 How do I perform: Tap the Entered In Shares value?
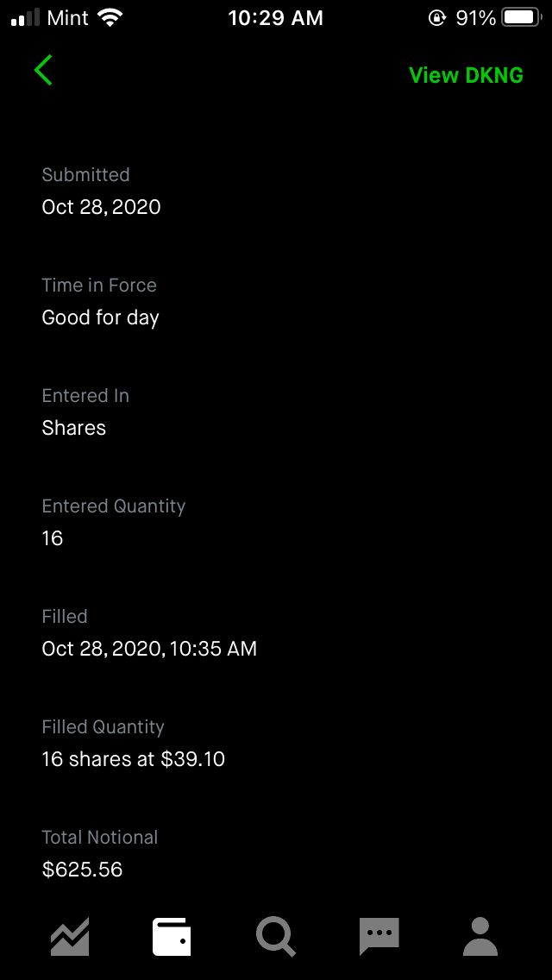[74, 428]
